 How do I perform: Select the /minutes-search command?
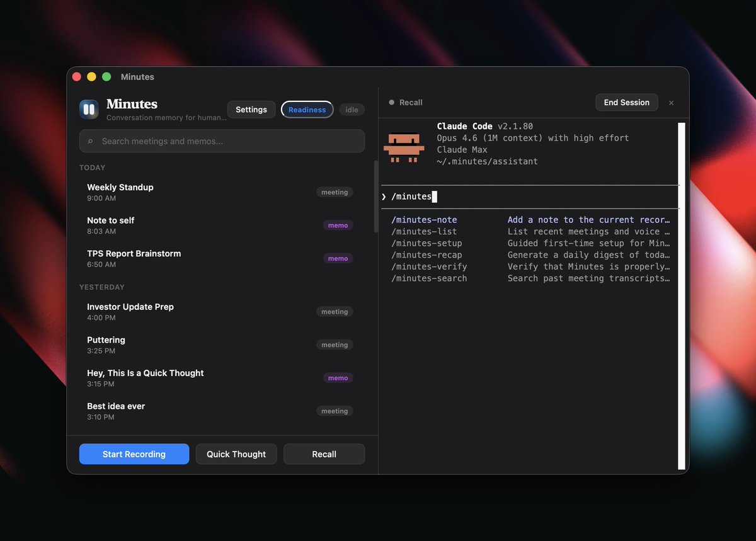[530, 278]
